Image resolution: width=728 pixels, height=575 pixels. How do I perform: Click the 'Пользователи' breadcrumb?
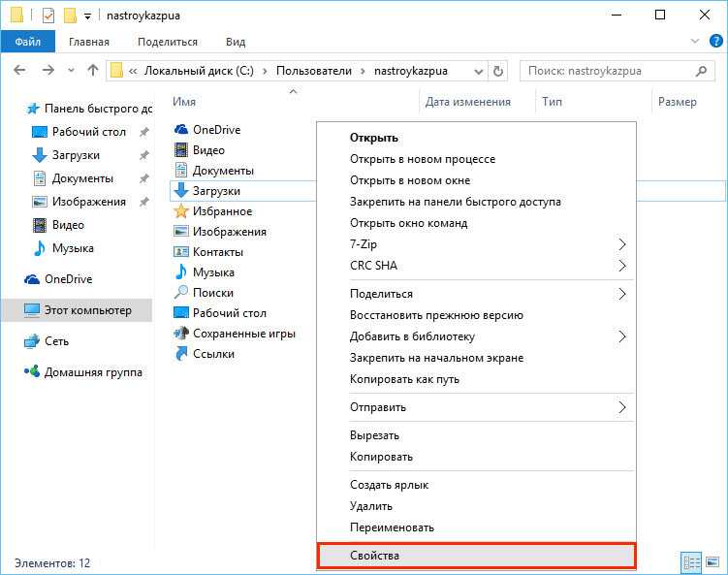click(x=314, y=71)
